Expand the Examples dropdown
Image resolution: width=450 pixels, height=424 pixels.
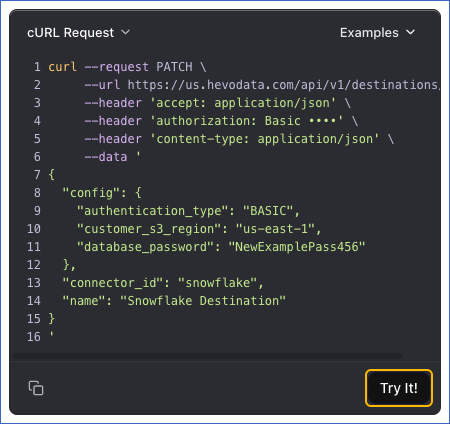(x=377, y=33)
